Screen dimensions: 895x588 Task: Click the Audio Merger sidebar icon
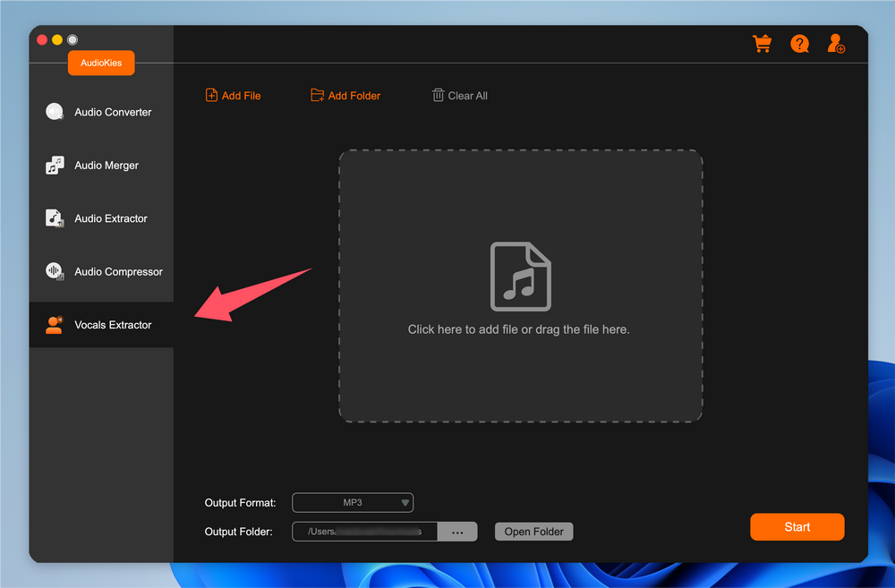(55, 166)
